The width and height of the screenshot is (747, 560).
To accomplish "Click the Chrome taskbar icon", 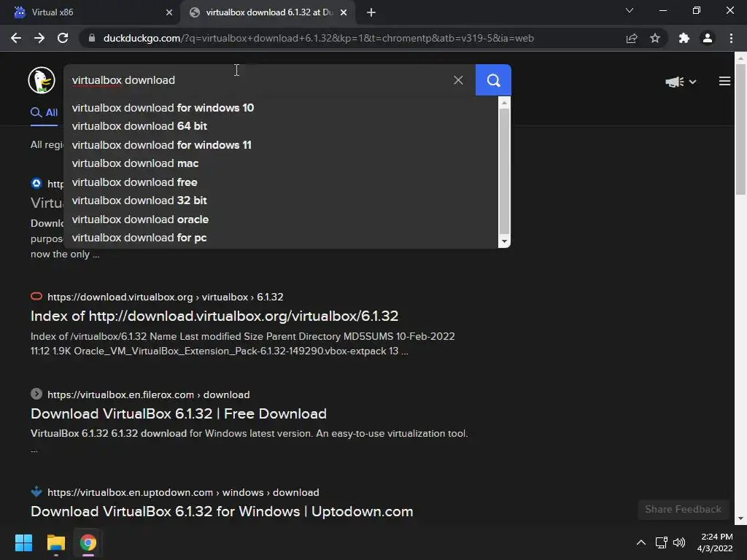I will click(x=88, y=542).
